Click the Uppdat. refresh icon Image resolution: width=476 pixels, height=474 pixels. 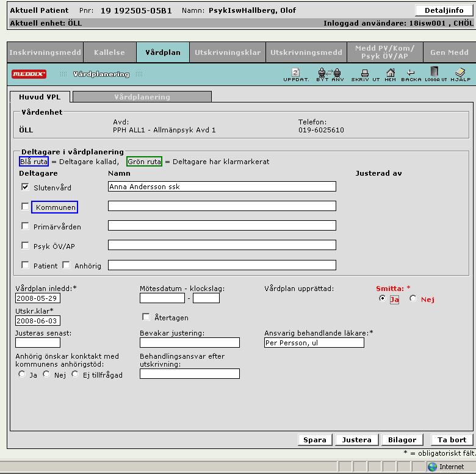(x=296, y=74)
